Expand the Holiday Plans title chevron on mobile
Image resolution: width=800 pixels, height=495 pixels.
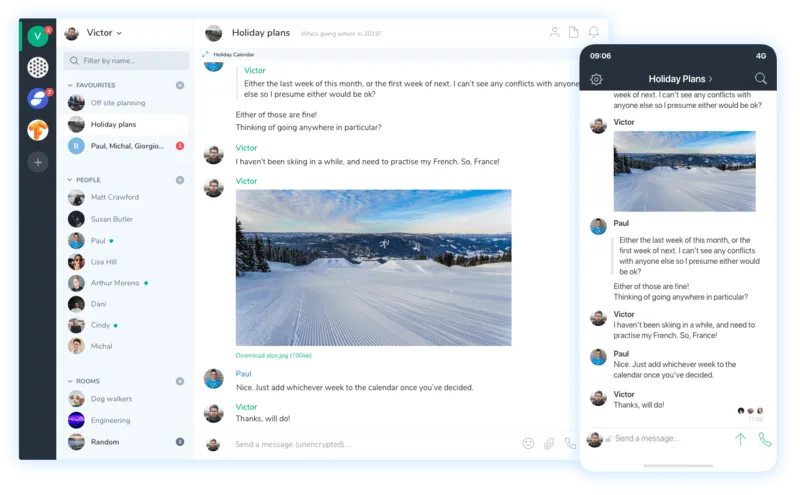(711, 79)
